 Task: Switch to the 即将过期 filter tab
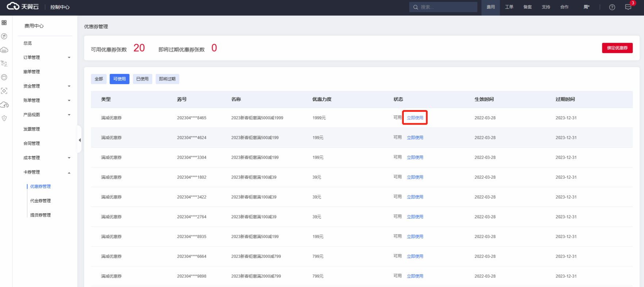coord(167,79)
